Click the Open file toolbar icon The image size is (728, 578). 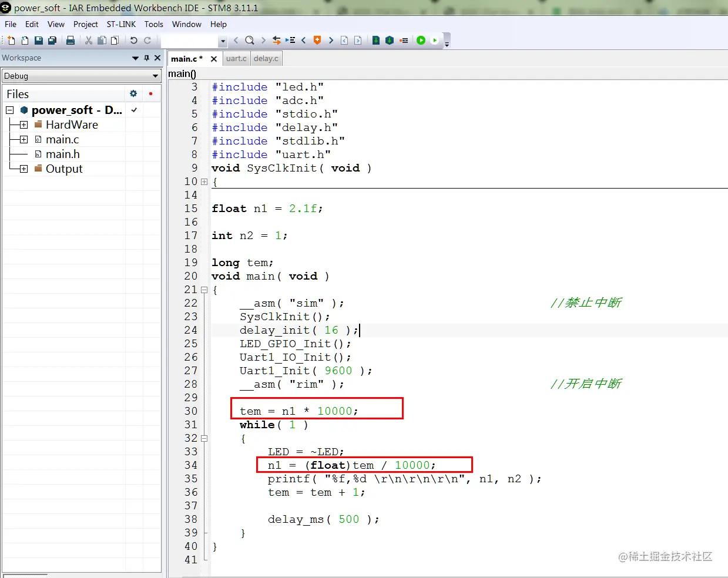click(x=25, y=41)
